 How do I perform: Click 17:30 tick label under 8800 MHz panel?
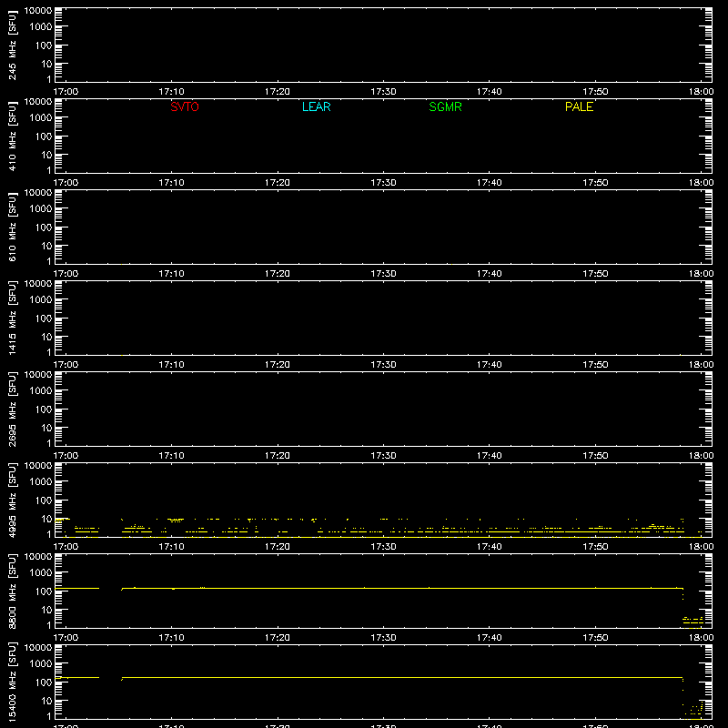pos(383,638)
